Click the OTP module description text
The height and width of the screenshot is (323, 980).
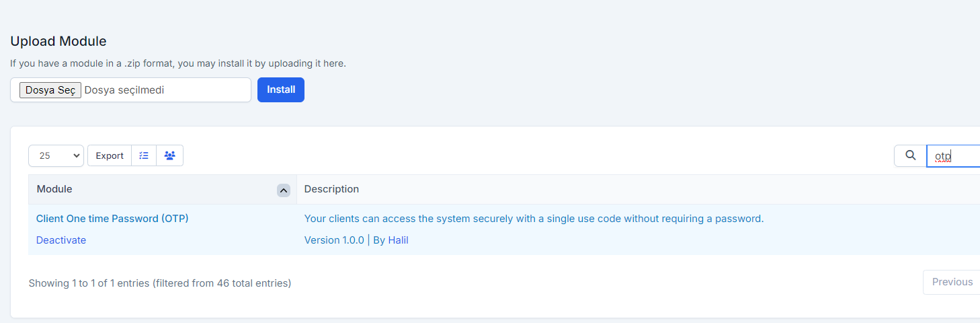[x=534, y=219]
